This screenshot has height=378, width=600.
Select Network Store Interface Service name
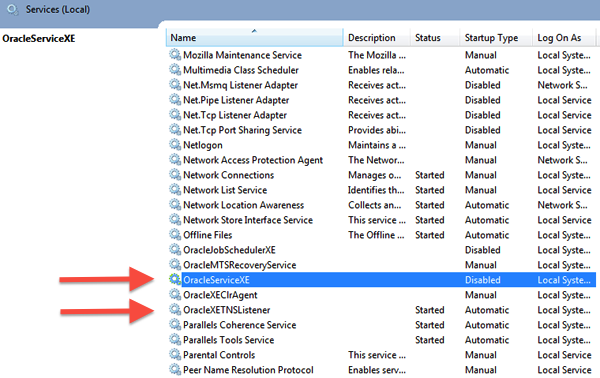pos(248,220)
